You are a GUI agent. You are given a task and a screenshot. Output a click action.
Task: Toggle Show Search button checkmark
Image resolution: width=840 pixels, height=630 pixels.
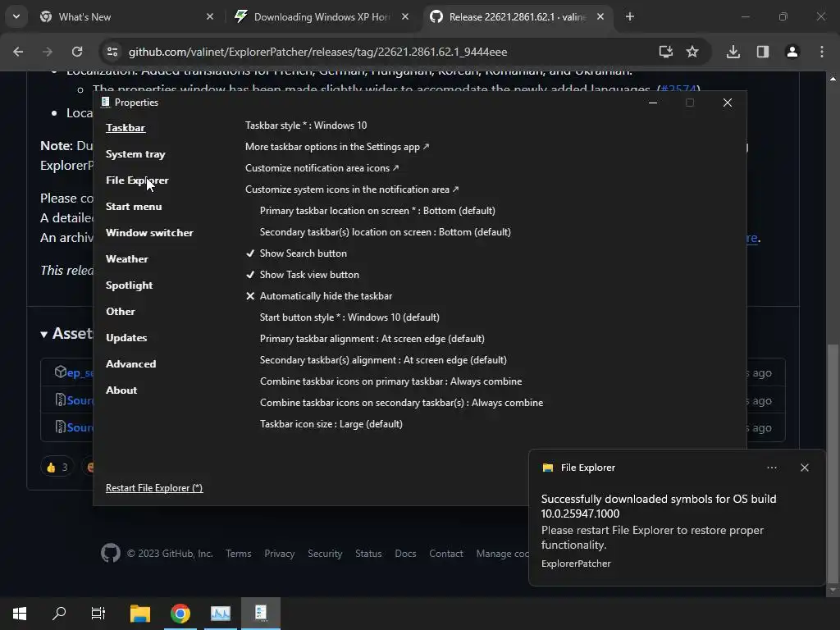click(296, 253)
